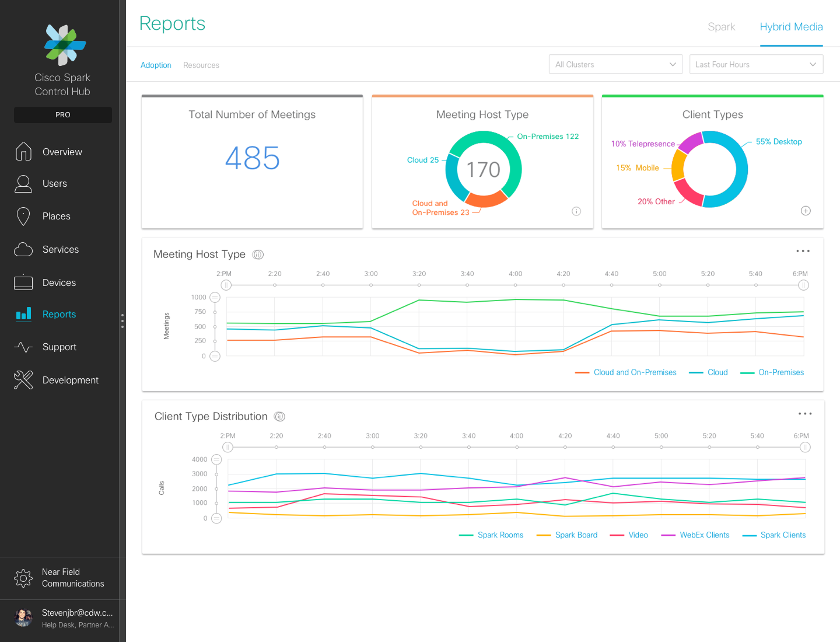Open Overview in sidebar
Screen dimensions: 840x642
62,152
